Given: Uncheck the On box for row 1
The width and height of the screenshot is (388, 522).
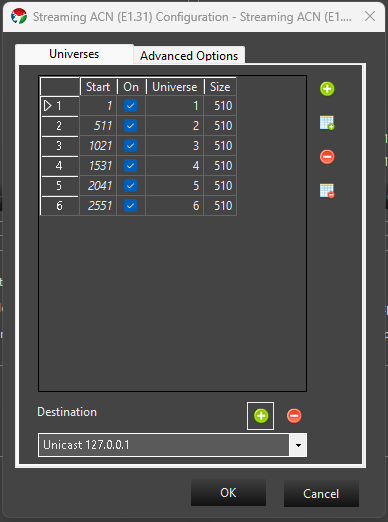Looking at the screenshot, I should pos(131,106).
